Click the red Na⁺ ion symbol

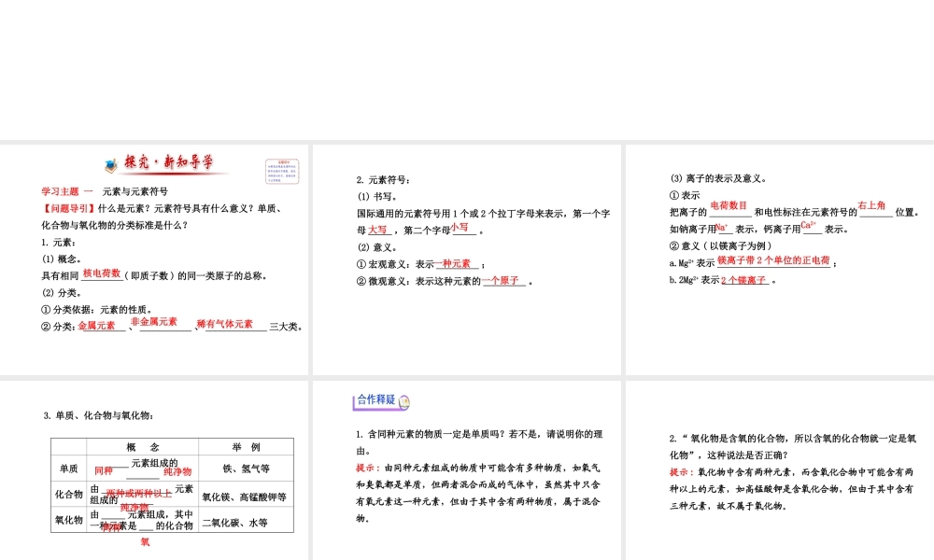[x=721, y=228]
